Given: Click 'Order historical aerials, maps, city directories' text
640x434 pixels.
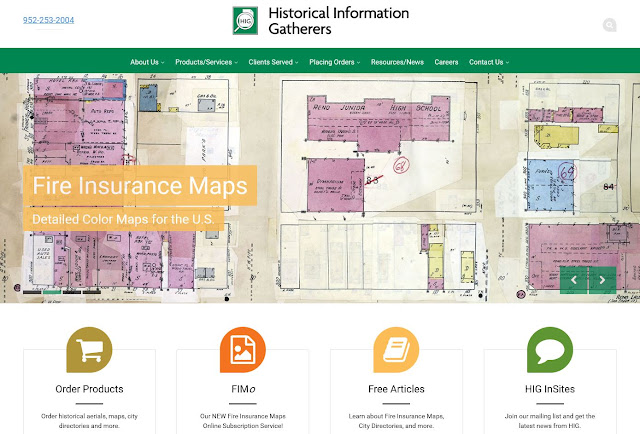Looking at the screenshot, I should (89, 421).
